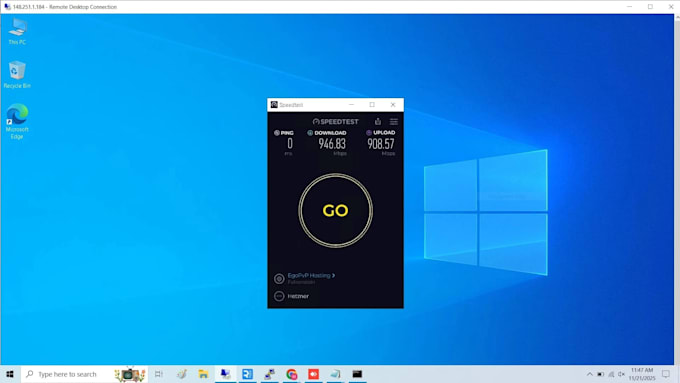680x383 pixels.
Task: Maximize the Remote Desktop Connection window
Action: (x=650, y=7)
